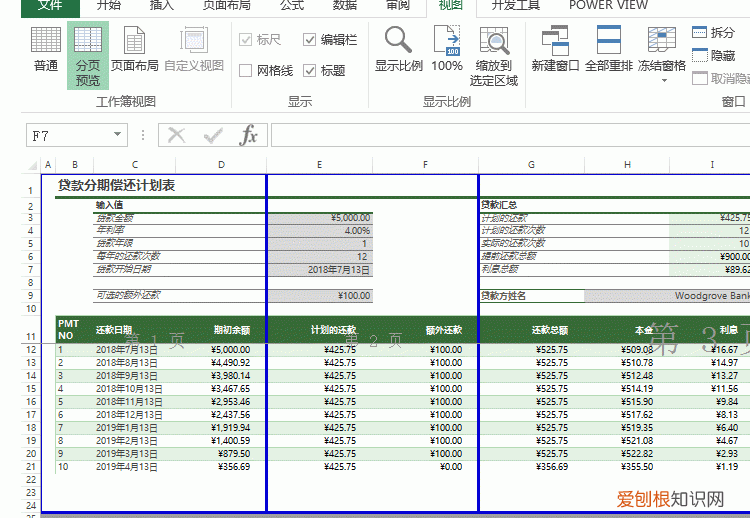
Task: Click Select All corner triangle
Action: pyautogui.click(x=32, y=165)
